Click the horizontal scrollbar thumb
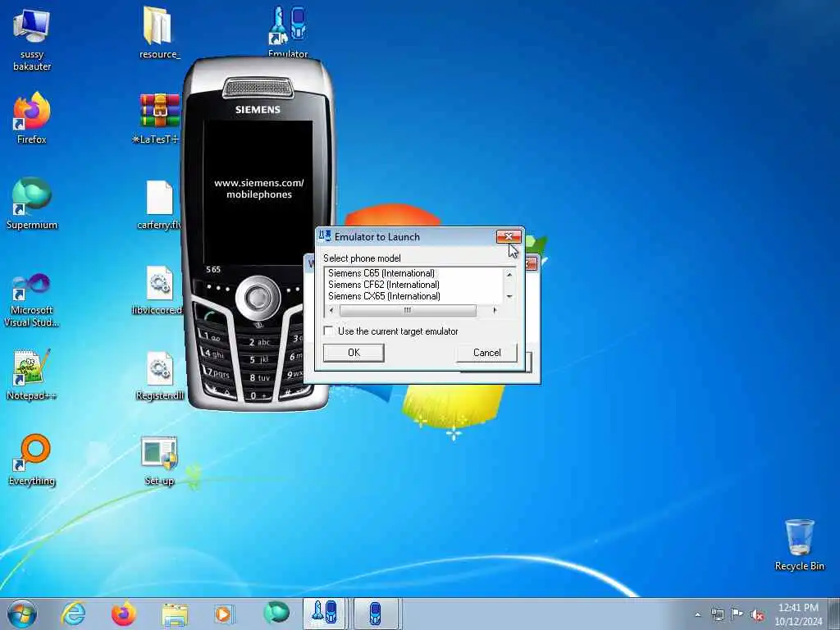Viewport: 840px width, 630px height. [x=408, y=310]
